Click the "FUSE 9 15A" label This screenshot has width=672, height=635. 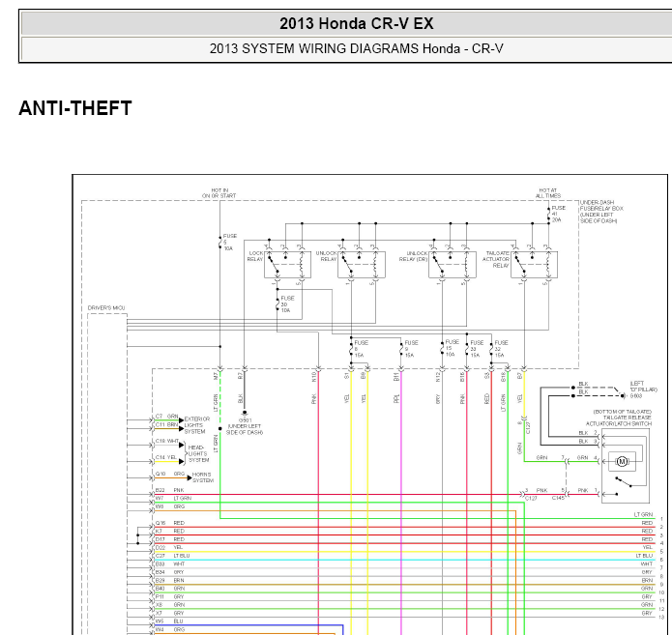(411, 349)
